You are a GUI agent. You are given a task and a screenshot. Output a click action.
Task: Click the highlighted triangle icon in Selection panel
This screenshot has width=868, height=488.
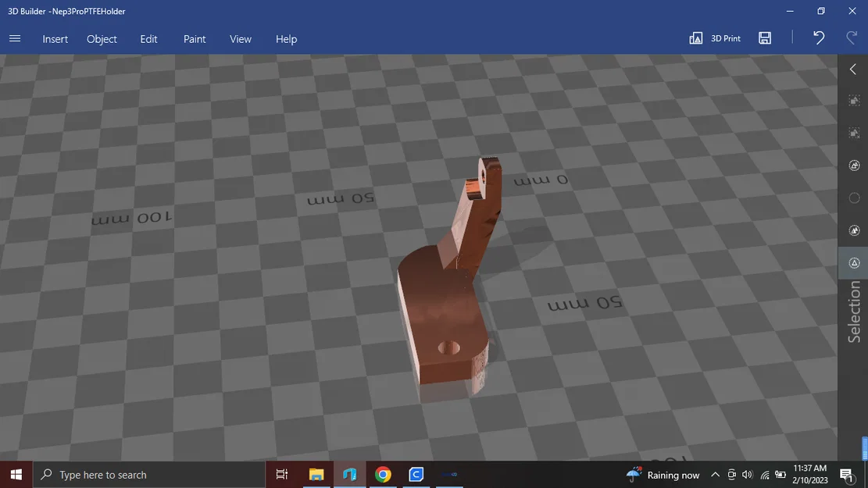[854, 263]
